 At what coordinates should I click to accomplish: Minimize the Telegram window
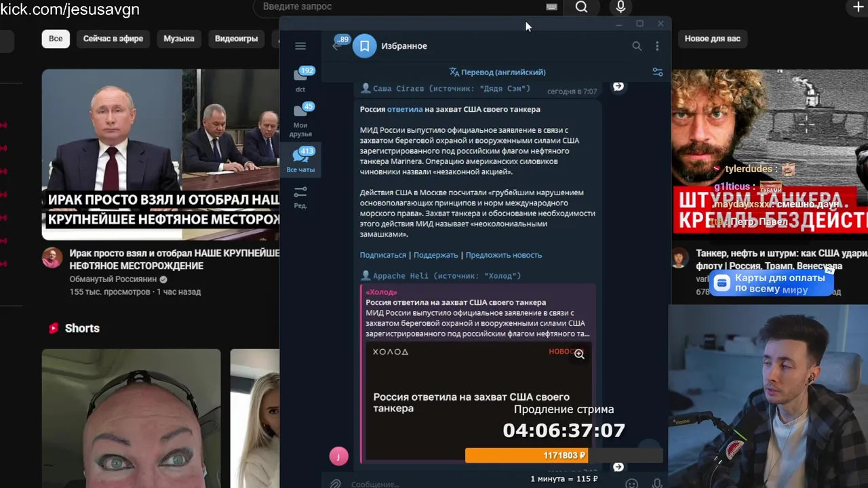[618, 24]
